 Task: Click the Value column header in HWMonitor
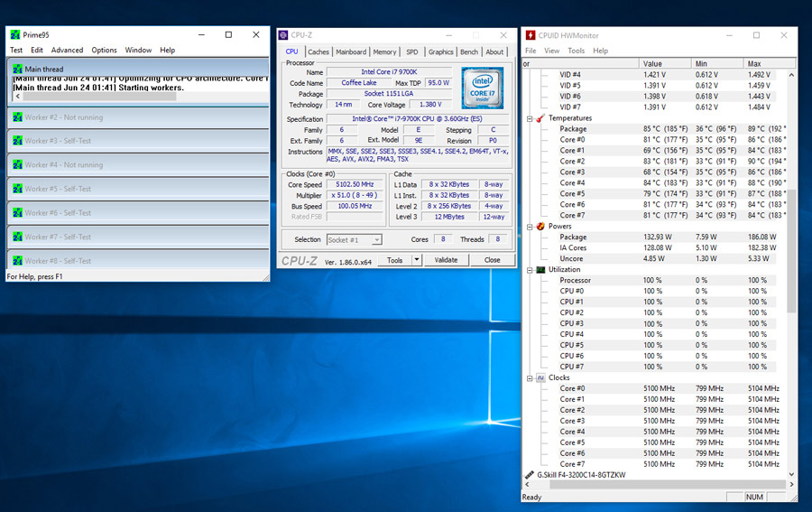665,64
